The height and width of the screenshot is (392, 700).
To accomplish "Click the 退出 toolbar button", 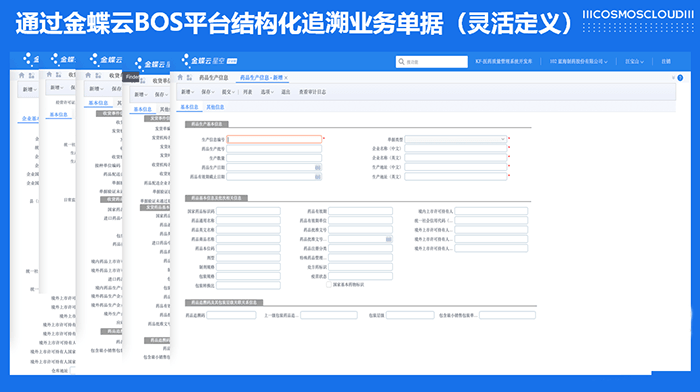I will click(x=286, y=92).
